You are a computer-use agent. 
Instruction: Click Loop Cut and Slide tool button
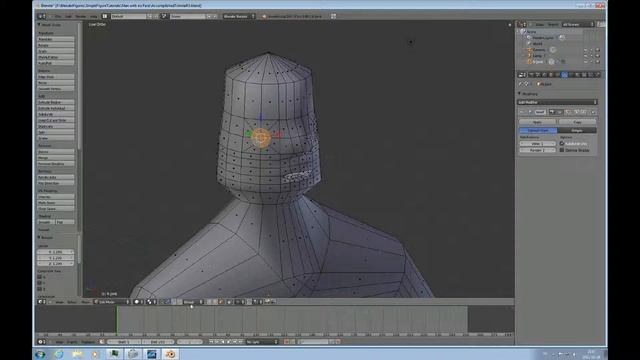(x=56, y=120)
